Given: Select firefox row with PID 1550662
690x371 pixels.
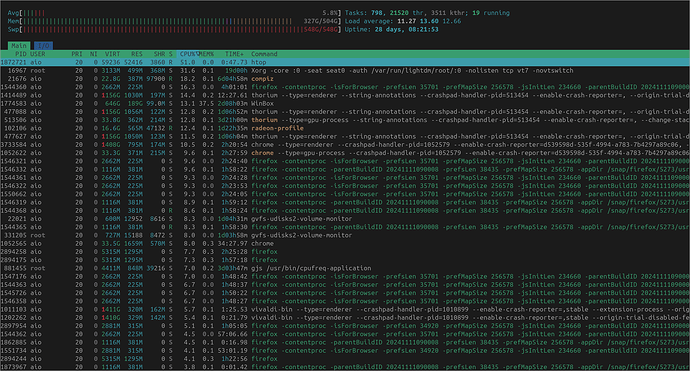Looking at the screenshot, I should [x=345, y=194].
